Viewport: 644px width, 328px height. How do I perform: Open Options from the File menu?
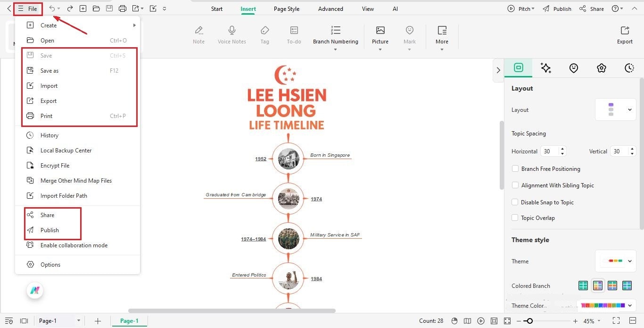click(x=78, y=265)
